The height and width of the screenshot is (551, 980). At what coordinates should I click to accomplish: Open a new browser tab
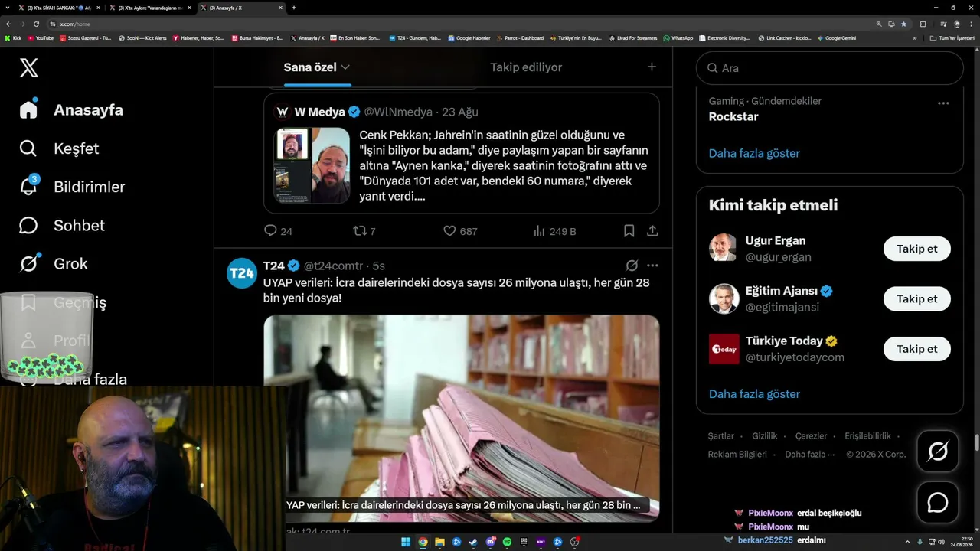pos(294,8)
